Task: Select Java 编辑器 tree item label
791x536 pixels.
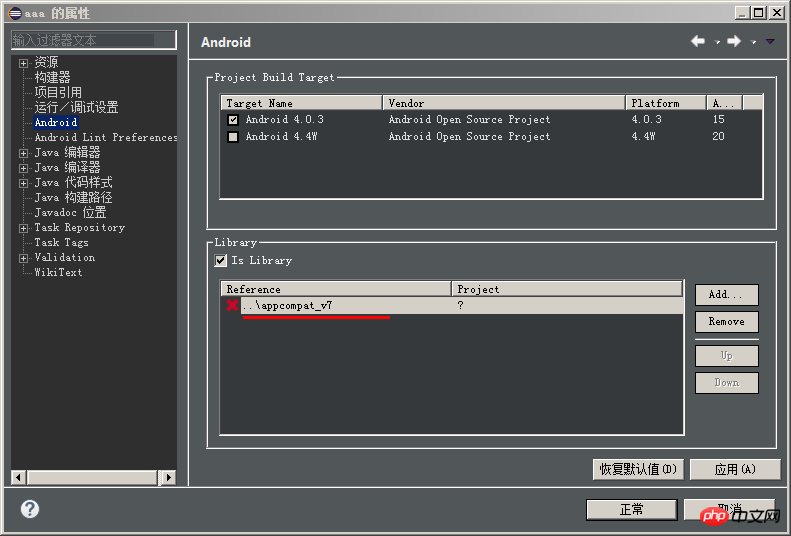Action: 67,152
